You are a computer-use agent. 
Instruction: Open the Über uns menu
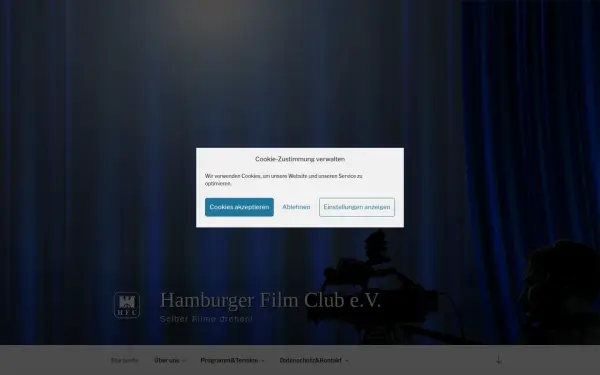[x=166, y=360]
